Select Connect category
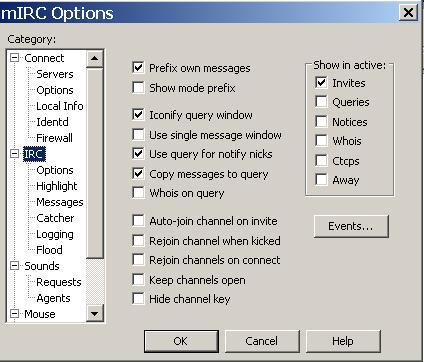Screen dimensions: 424x362 (x=44, y=58)
